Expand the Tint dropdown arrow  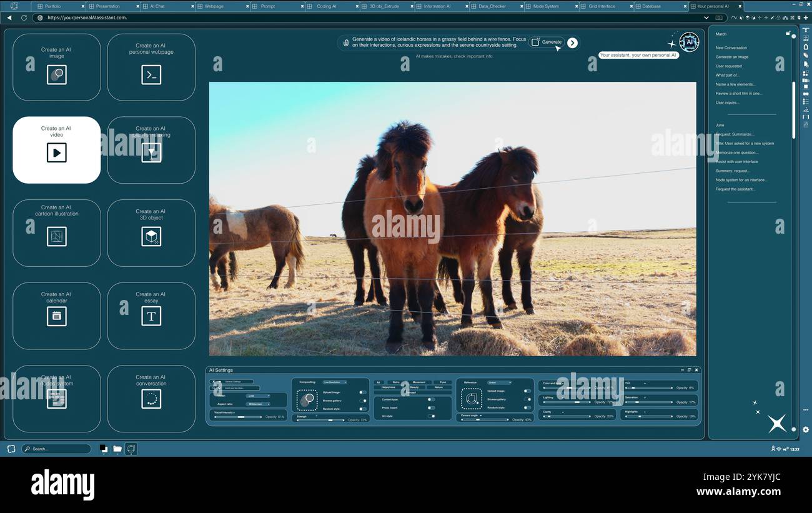(645, 384)
